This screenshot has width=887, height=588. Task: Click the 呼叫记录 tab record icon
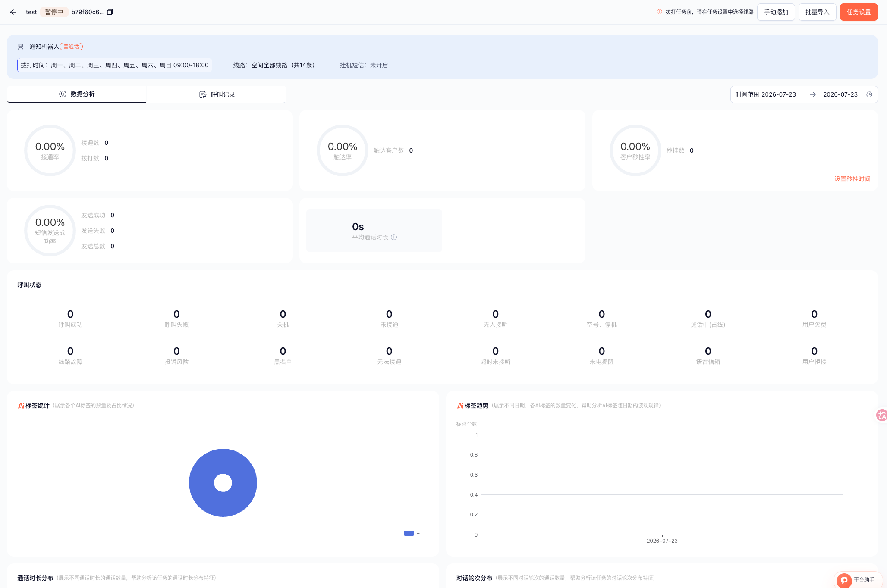[x=203, y=94]
